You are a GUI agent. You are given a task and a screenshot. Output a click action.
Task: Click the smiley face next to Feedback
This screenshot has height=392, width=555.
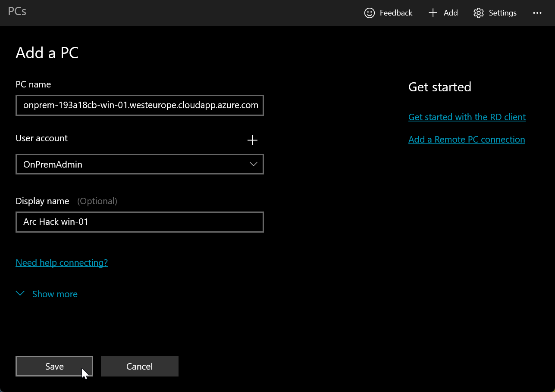pos(370,13)
